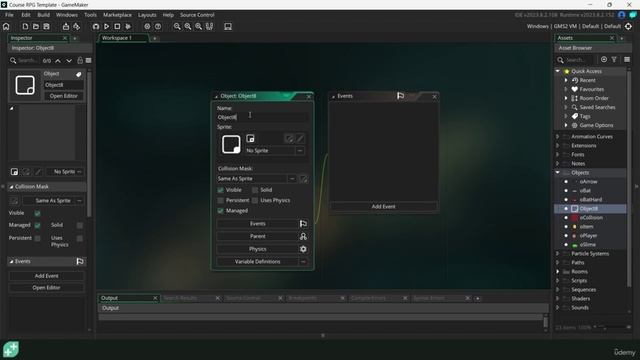Run the game with the play icon
Image resolution: width=640 pixels, height=360 pixels.
coord(107,27)
